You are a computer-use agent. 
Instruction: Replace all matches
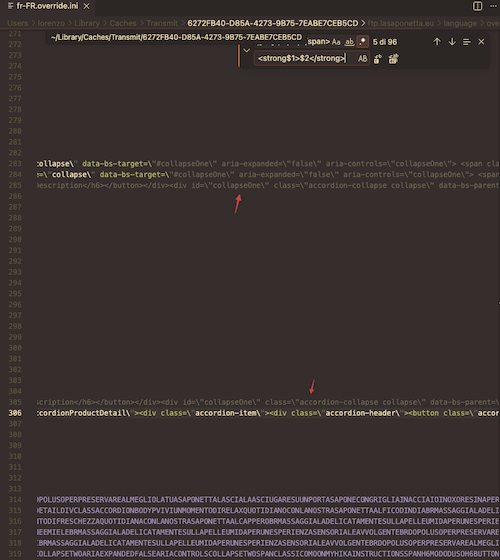point(393,59)
